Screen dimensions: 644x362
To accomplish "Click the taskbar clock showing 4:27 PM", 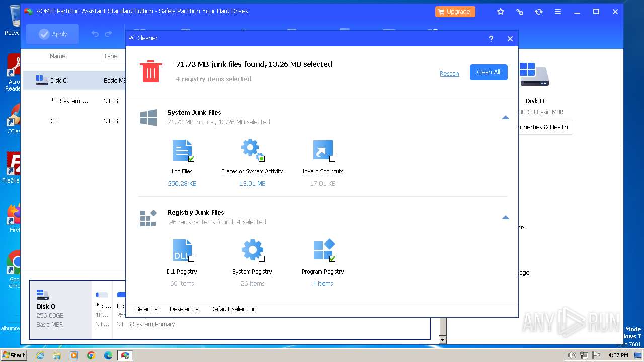I will 618,355.
